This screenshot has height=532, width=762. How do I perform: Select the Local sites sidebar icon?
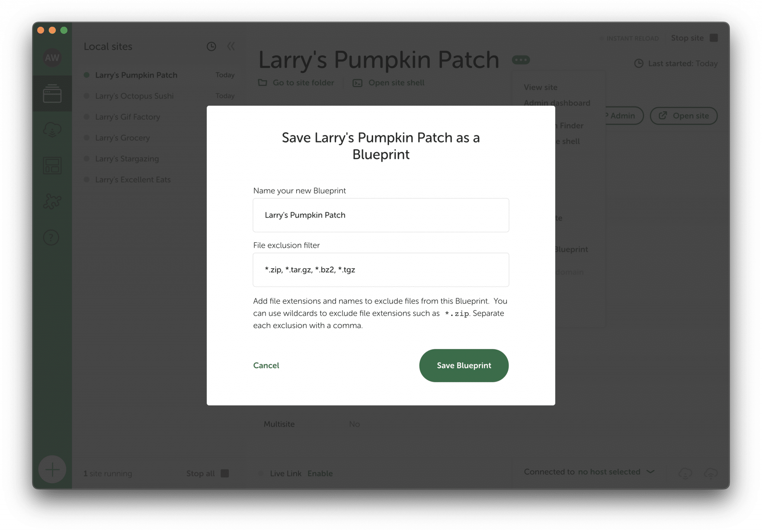[x=52, y=93]
